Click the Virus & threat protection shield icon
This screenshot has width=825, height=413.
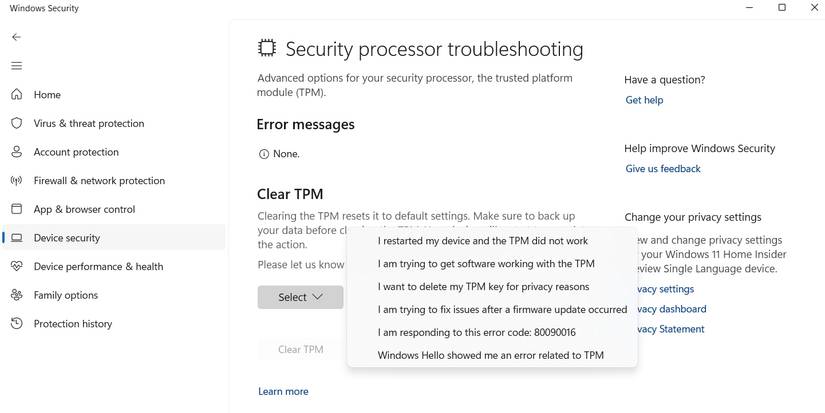(x=16, y=124)
